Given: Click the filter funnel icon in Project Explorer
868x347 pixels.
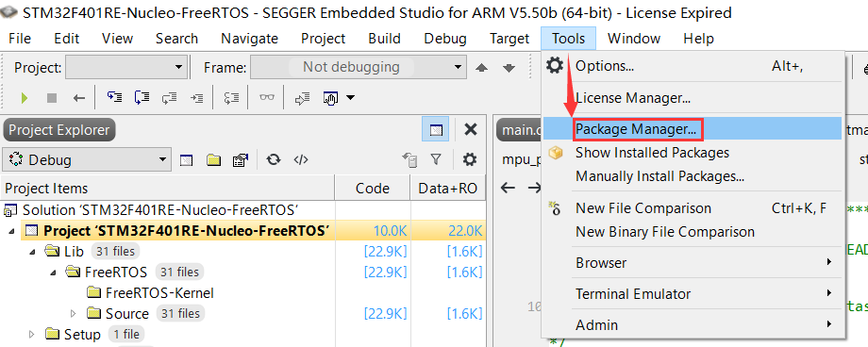Looking at the screenshot, I should coord(436,160).
